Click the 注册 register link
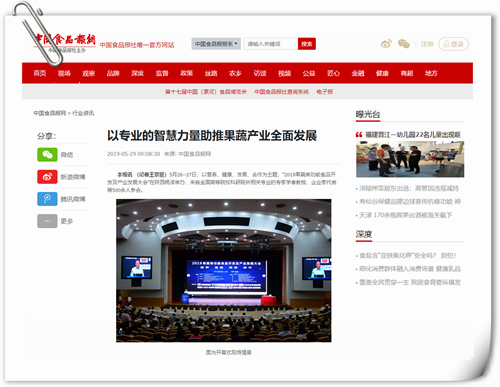This screenshot has width=500, height=387. click(427, 44)
